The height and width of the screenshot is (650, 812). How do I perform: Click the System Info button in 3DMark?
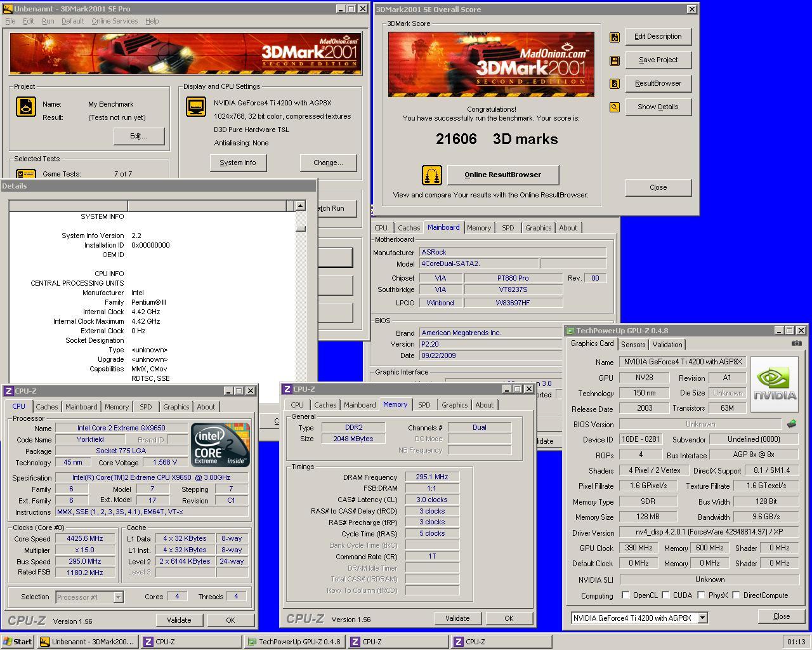[238, 163]
